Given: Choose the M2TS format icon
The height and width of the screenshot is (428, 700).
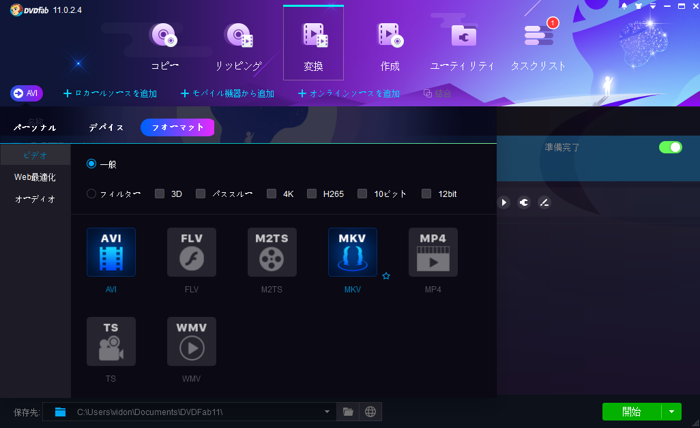Looking at the screenshot, I should (x=272, y=252).
